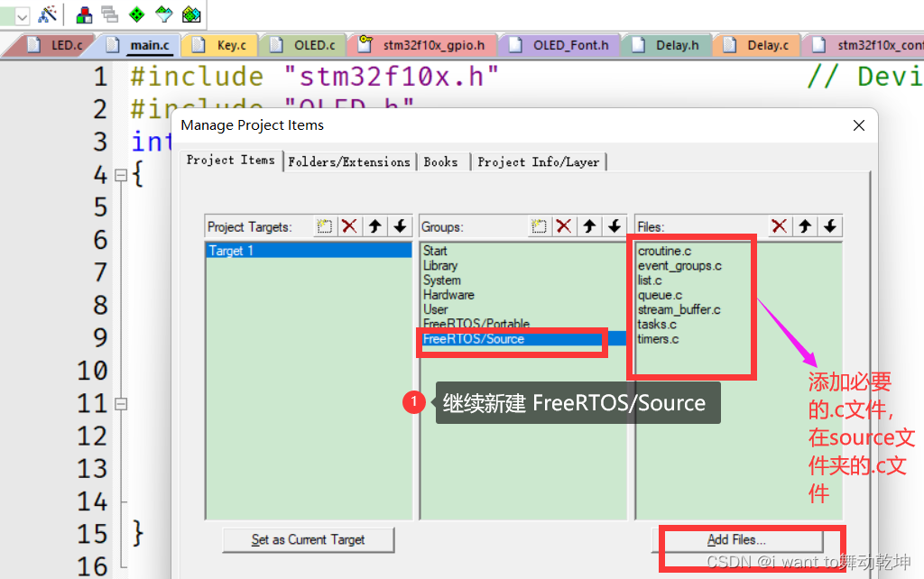Click the green Manage Run-Time Environment icon
This screenshot has height=579, width=924.
click(x=137, y=14)
